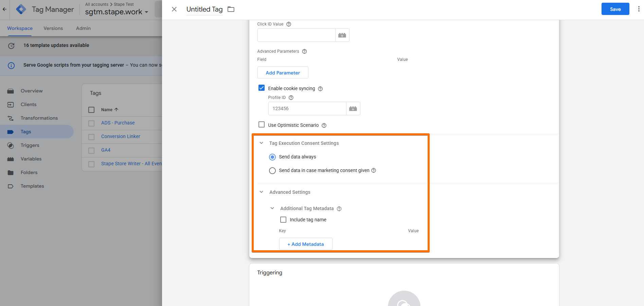This screenshot has width=644, height=306.
Task: Click the Tag Manager diamond logo
Action: point(21,9)
